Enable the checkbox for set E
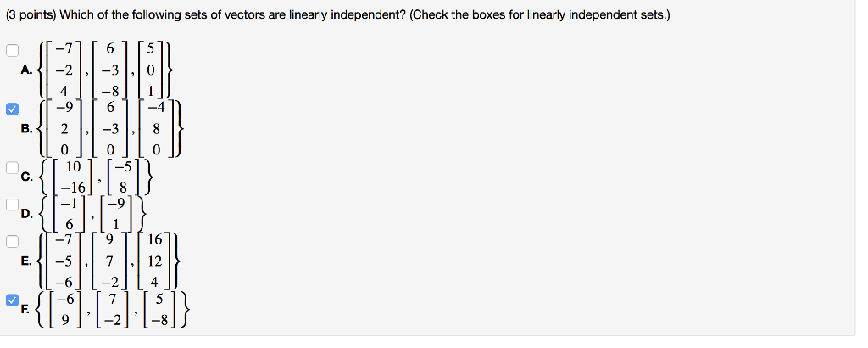 (12, 241)
